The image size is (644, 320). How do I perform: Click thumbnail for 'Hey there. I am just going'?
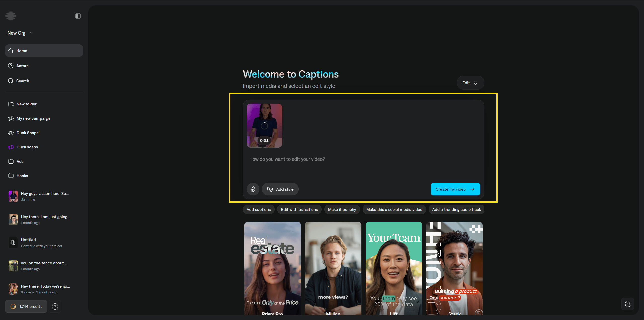pyautogui.click(x=13, y=219)
